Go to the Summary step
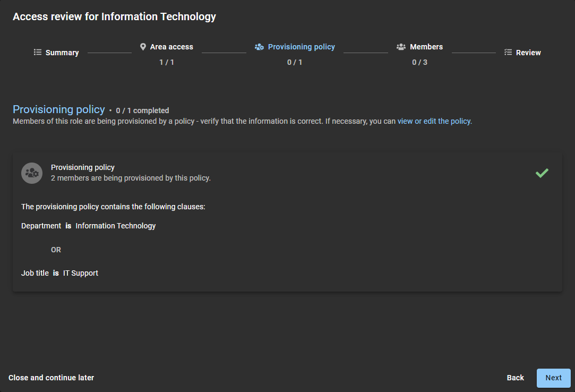The width and height of the screenshot is (575, 392). click(x=62, y=53)
